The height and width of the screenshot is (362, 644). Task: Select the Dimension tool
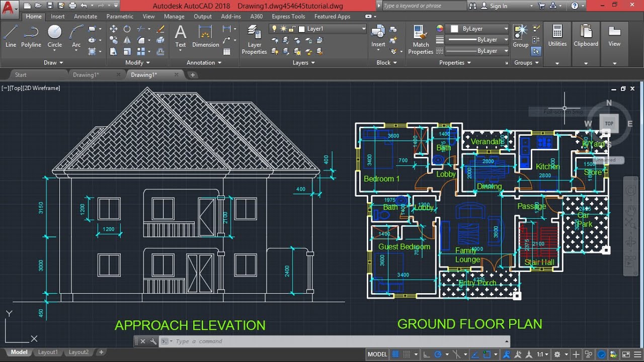(205, 36)
